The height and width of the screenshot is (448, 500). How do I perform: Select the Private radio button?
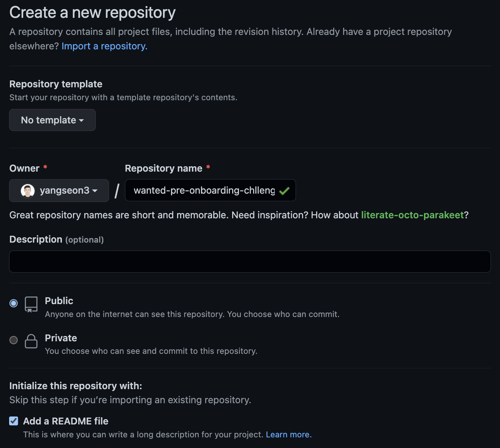click(x=14, y=340)
